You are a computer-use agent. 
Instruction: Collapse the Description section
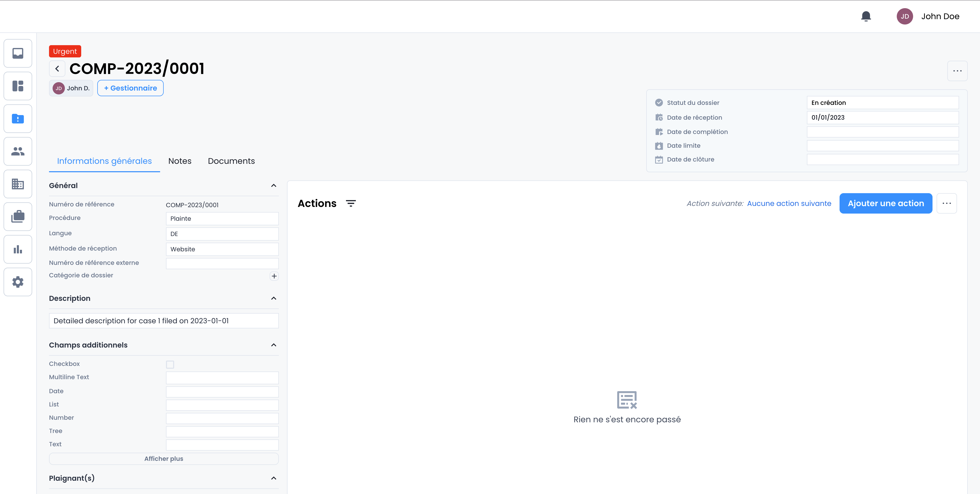273,299
